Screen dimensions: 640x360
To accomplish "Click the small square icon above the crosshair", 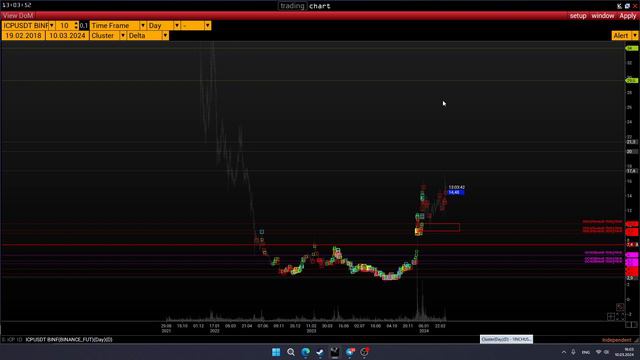I will click(x=620, y=307).
